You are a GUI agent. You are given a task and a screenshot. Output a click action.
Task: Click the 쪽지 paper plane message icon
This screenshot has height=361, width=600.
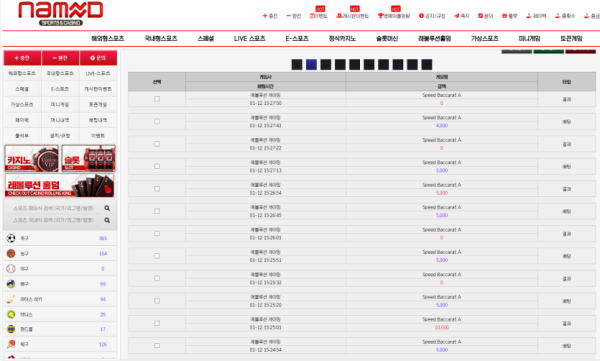pos(457,16)
